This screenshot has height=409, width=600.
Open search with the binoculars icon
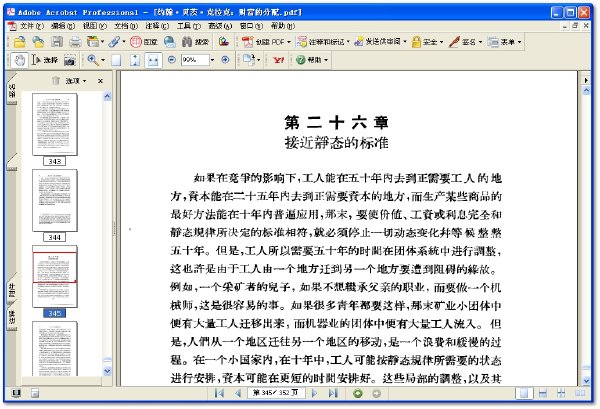[195, 42]
